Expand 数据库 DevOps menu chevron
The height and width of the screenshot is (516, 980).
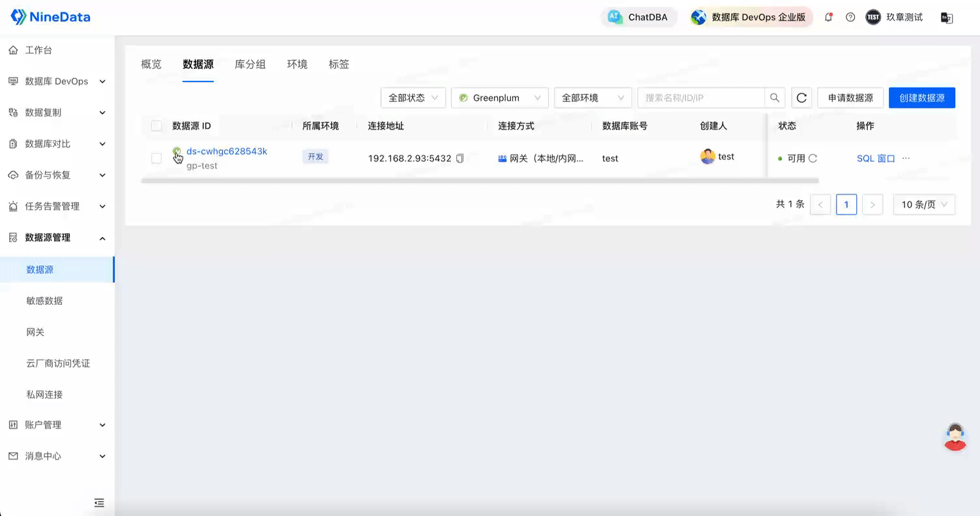click(x=102, y=81)
